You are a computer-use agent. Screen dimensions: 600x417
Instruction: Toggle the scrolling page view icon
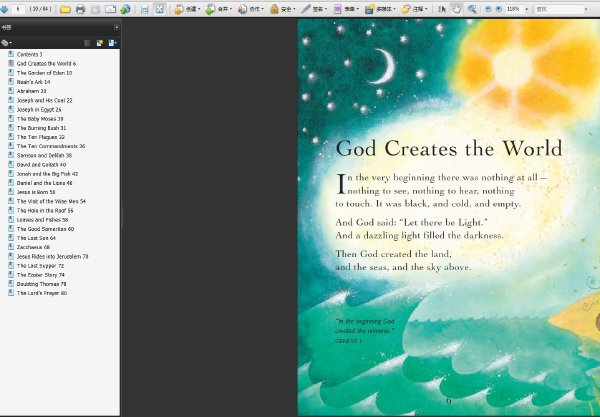pyautogui.click(x=144, y=9)
